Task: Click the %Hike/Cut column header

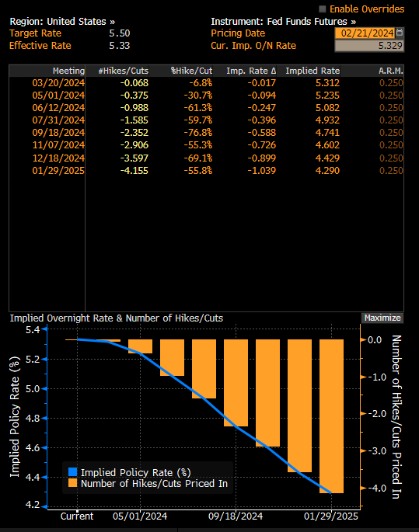Action: (181, 71)
